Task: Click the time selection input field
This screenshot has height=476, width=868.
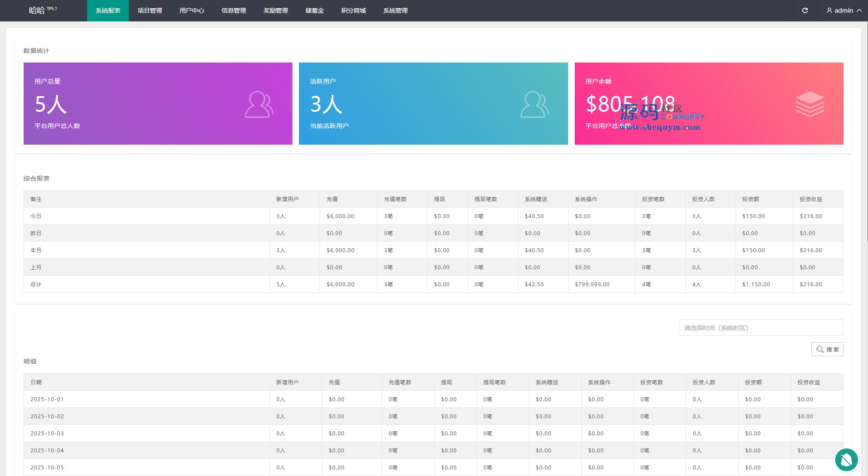Action: 761,327
